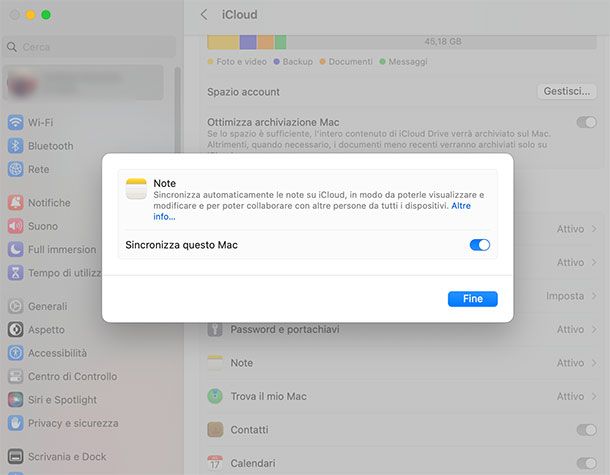Open Bluetooth icon in sidebar

[x=16, y=145]
